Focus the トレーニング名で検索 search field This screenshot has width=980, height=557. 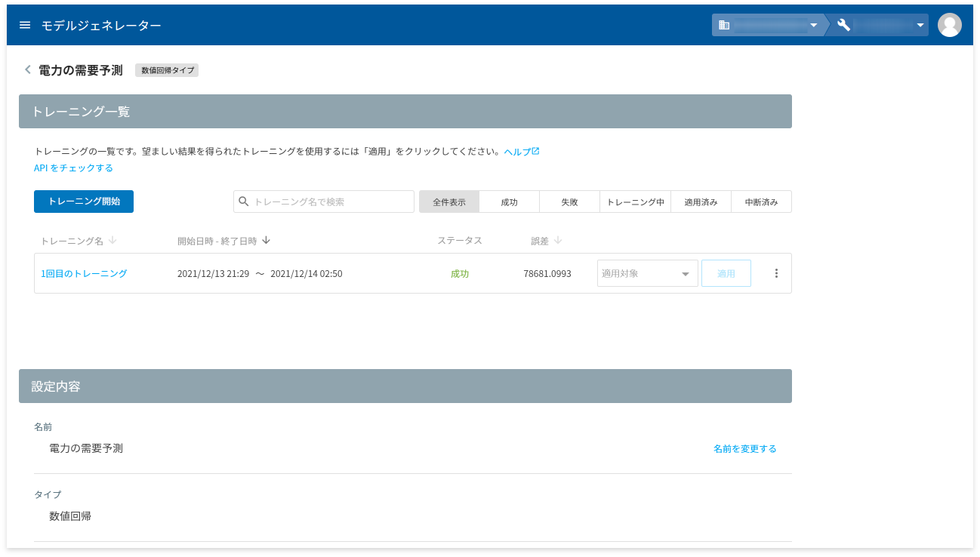click(324, 202)
